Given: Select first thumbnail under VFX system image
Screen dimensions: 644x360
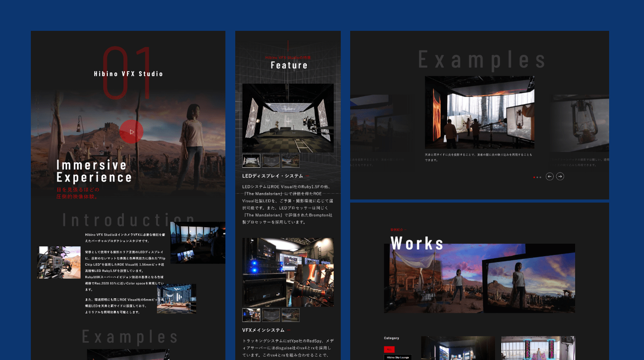Looking at the screenshot, I should [x=251, y=315].
